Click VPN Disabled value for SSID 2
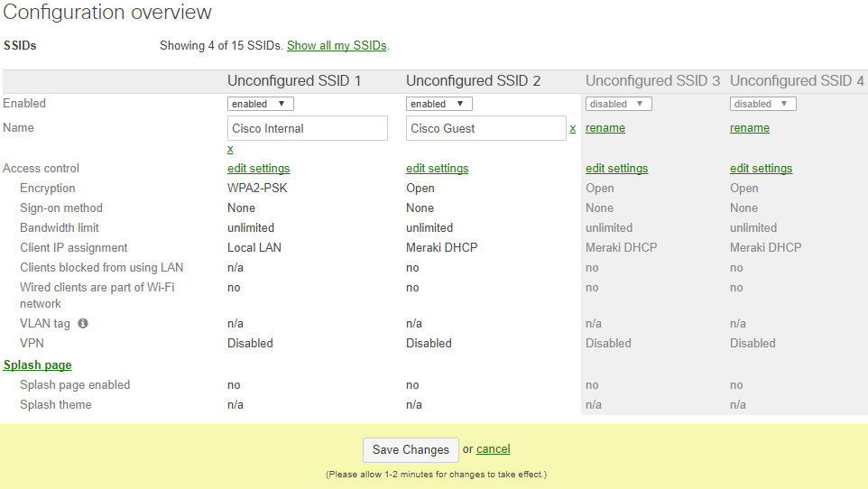 [x=429, y=344]
